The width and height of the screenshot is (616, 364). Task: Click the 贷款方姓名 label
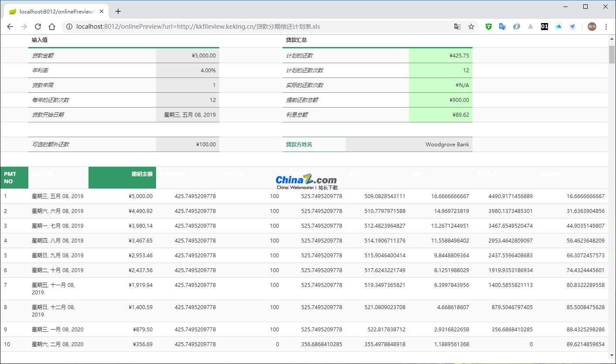pyautogui.click(x=299, y=145)
